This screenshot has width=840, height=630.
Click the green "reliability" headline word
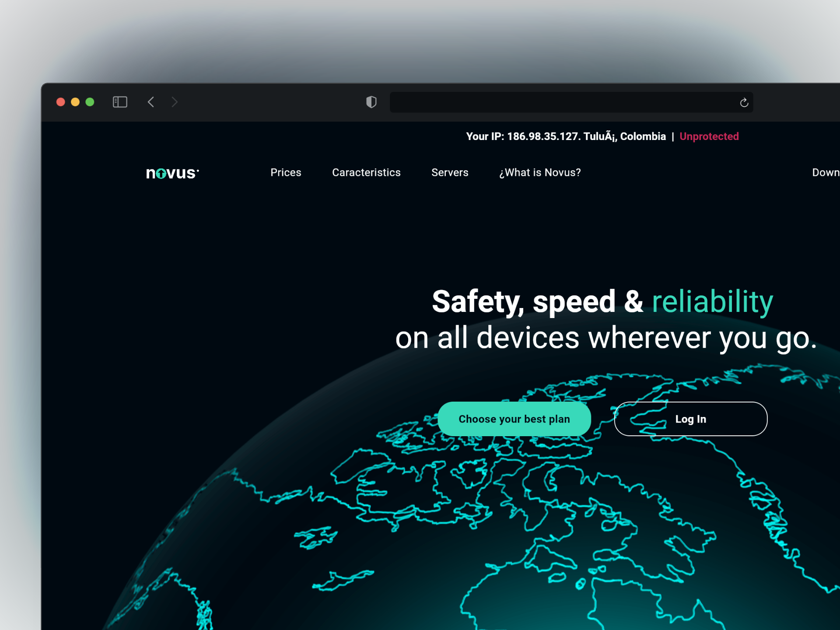pos(712,301)
